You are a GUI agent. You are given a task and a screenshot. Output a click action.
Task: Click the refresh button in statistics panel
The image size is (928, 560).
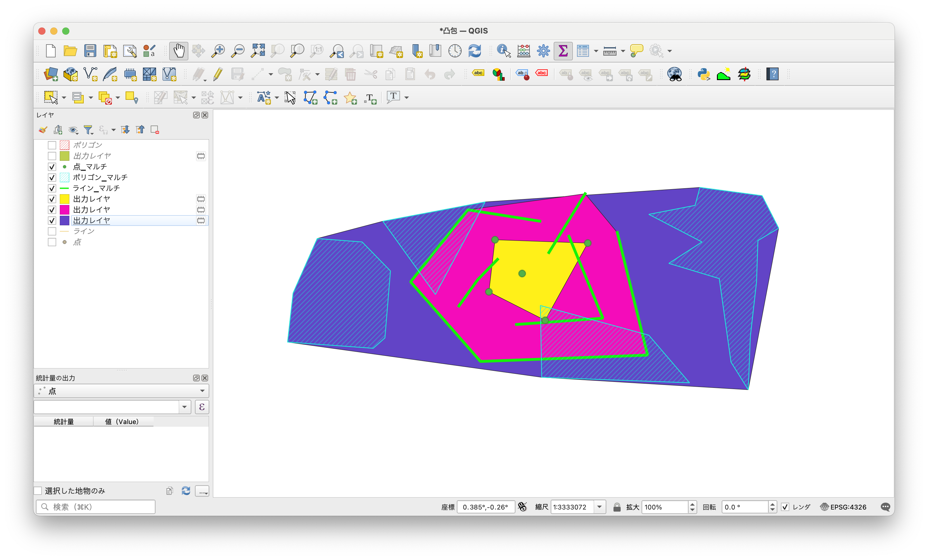[x=186, y=491]
